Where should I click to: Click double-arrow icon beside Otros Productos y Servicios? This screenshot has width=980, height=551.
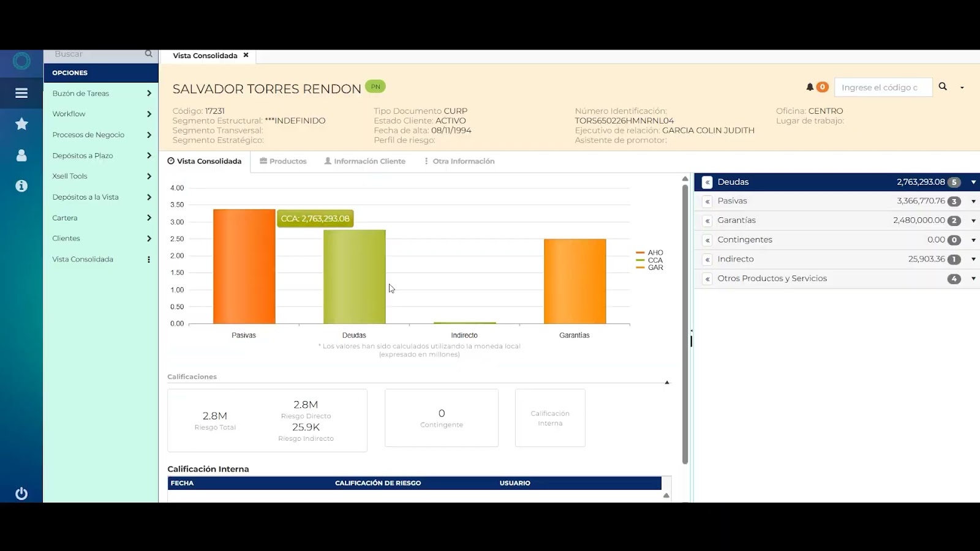pos(707,279)
